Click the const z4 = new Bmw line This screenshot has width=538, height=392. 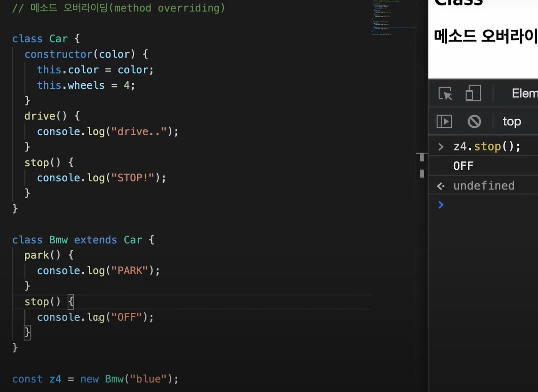point(95,379)
